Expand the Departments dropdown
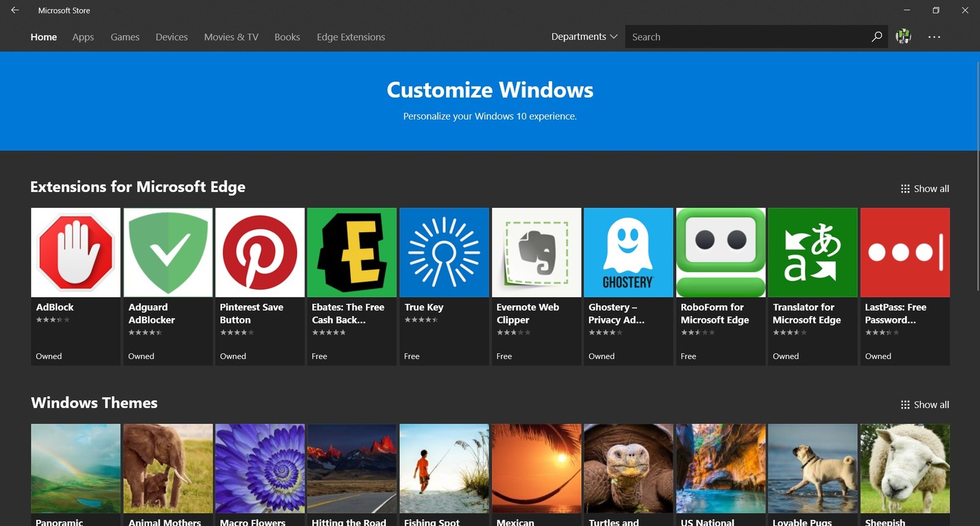The height and width of the screenshot is (526, 980). [x=584, y=37]
